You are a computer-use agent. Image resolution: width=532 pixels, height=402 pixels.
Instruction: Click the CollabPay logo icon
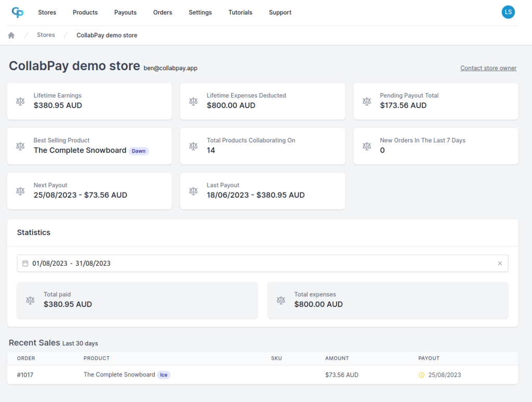[x=18, y=12]
